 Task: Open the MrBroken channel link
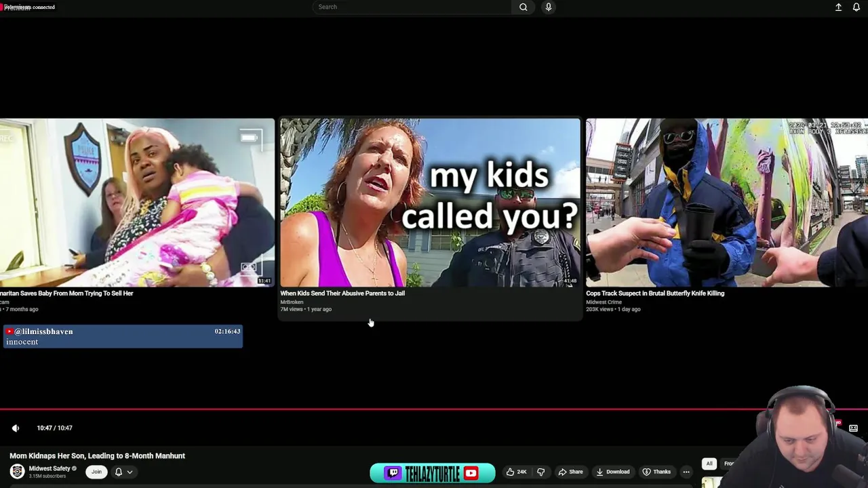pos(292,302)
